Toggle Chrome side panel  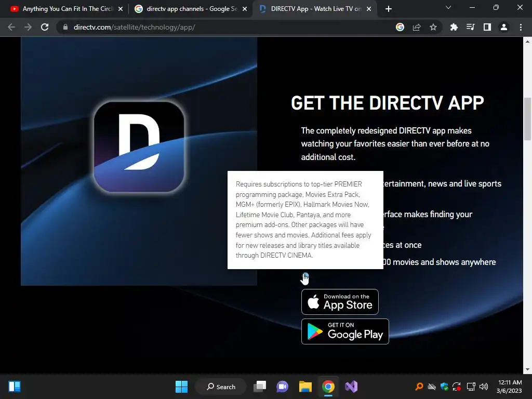coord(487,27)
